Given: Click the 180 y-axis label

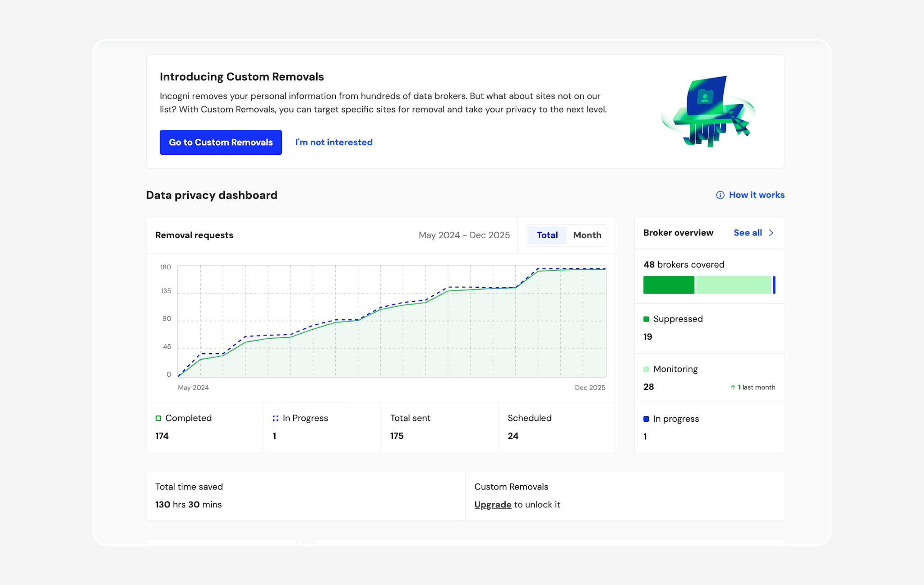Looking at the screenshot, I should coord(166,267).
